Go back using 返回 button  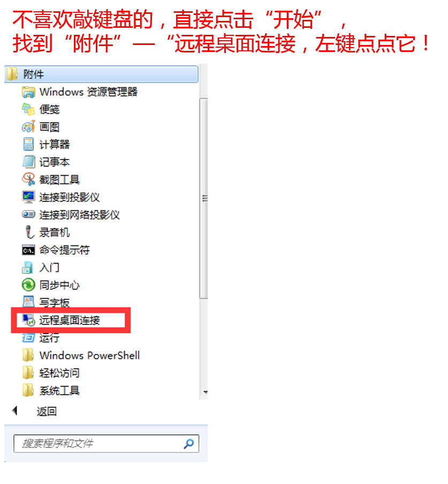(35, 411)
